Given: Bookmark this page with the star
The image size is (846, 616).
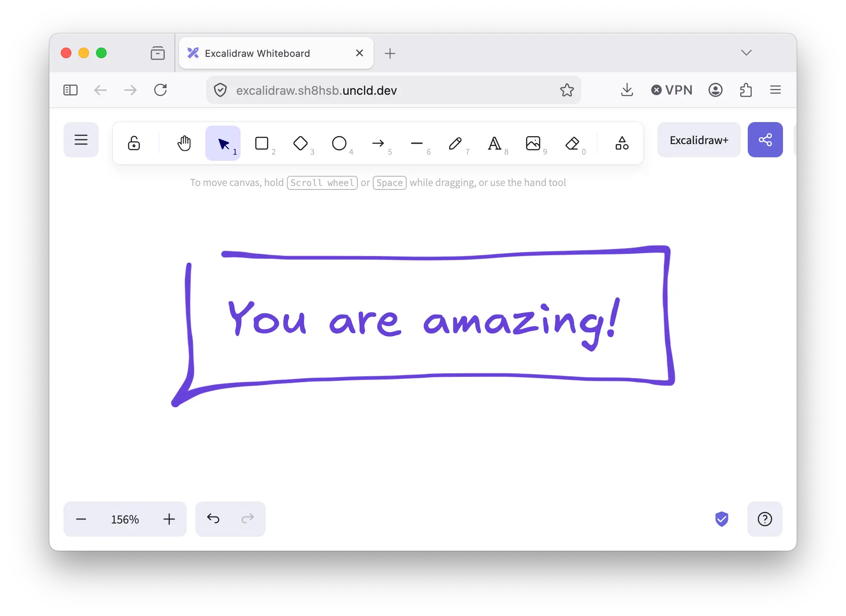Looking at the screenshot, I should [x=567, y=90].
